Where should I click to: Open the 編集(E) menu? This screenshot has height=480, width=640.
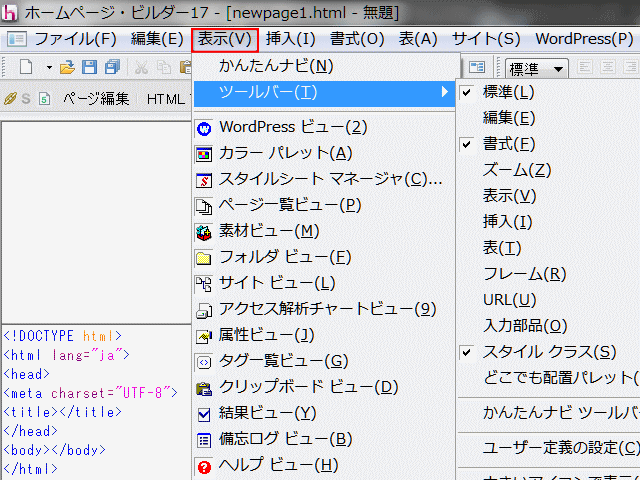(157, 39)
